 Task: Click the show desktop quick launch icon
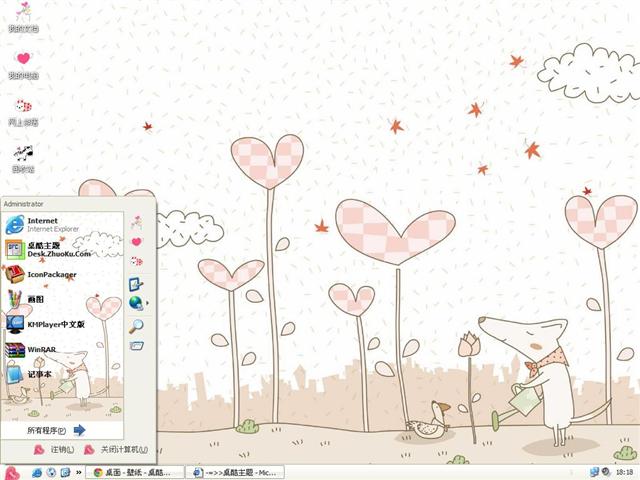click(65, 473)
